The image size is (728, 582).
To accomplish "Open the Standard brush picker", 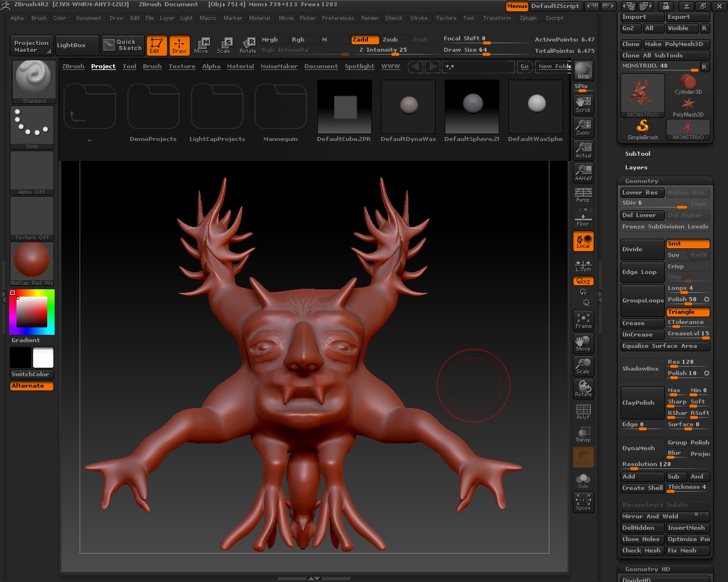I will coord(34,82).
